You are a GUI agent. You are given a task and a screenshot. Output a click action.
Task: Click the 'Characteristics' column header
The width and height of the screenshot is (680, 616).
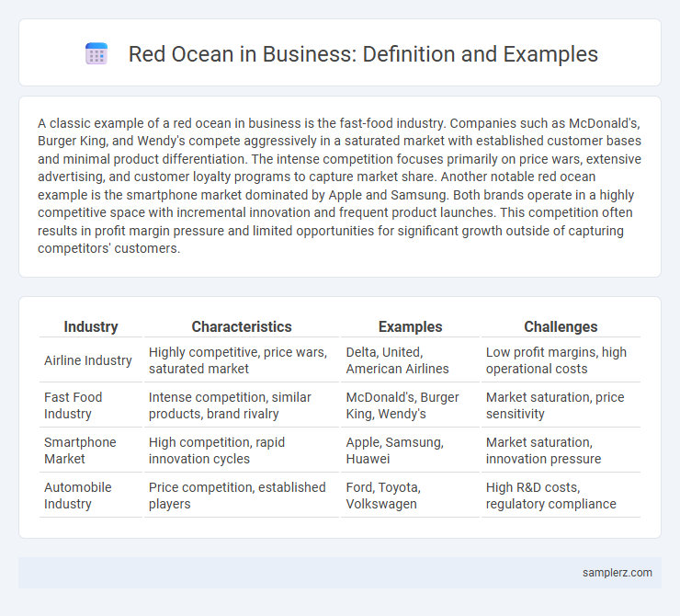[242, 326]
